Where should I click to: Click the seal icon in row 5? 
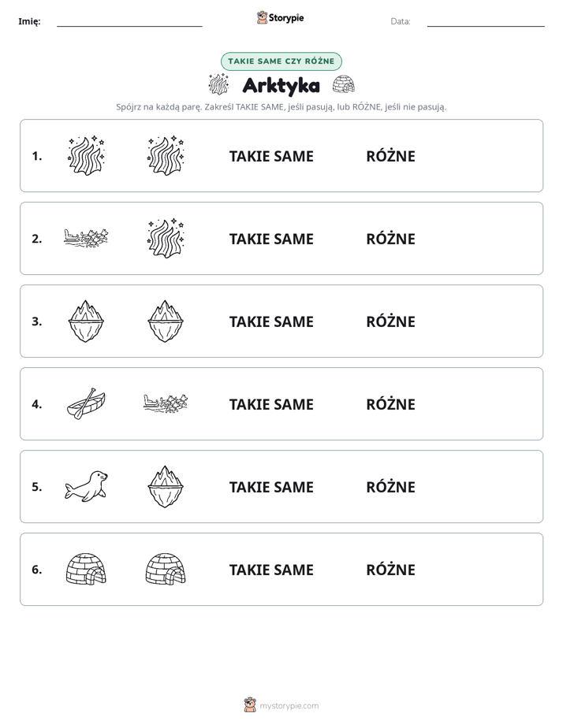point(86,487)
